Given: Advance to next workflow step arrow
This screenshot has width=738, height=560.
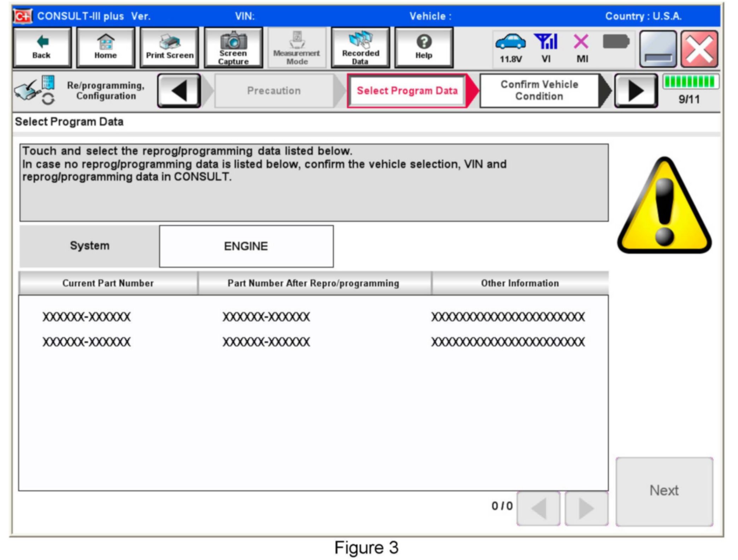Looking at the screenshot, I should tap(636, 91).
